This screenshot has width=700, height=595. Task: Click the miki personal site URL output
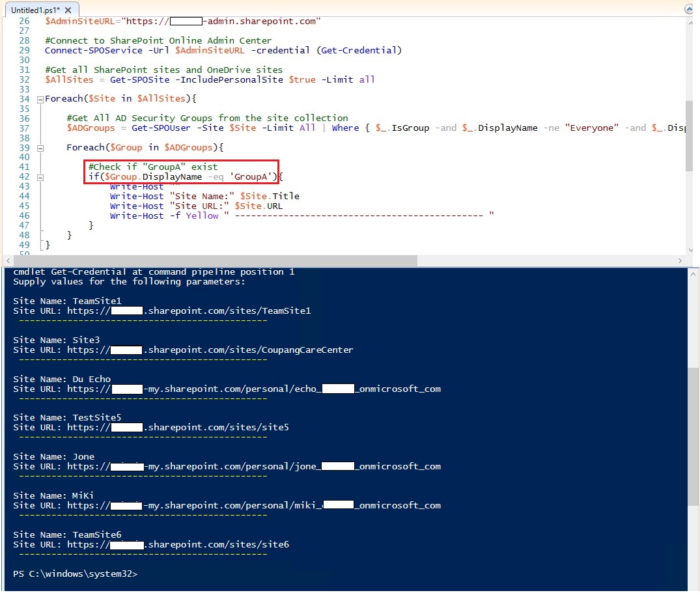(x=227, y=506)
